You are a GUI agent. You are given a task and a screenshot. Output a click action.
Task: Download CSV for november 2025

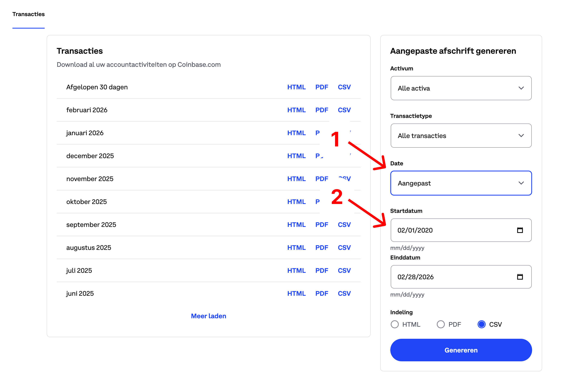point(344,178)
